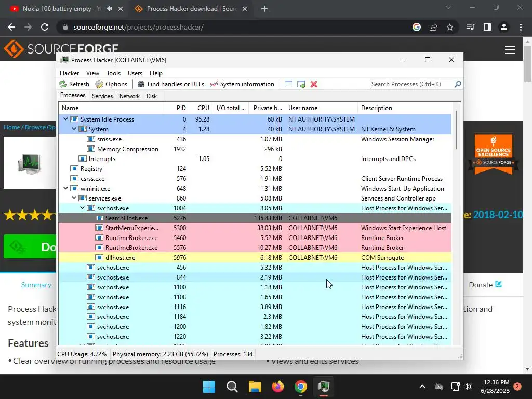532x399 pixels.
Task: Collapse the svchost.exe 1004 node
Action: point(83,208)
